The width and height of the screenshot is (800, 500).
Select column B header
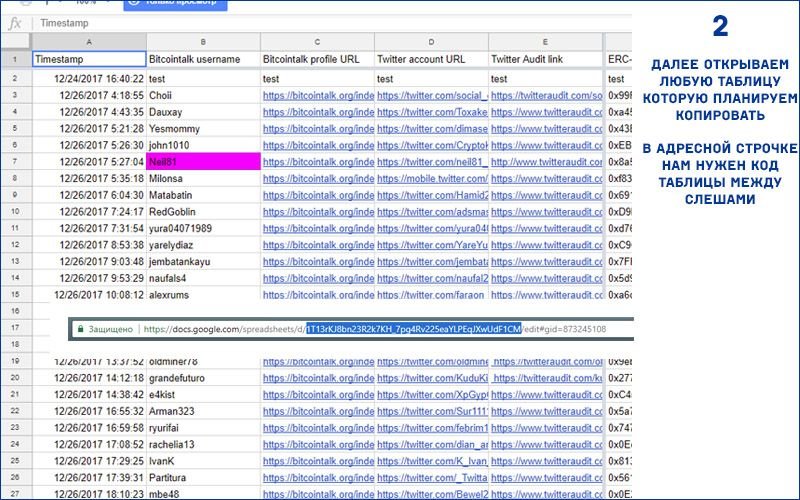203,42
